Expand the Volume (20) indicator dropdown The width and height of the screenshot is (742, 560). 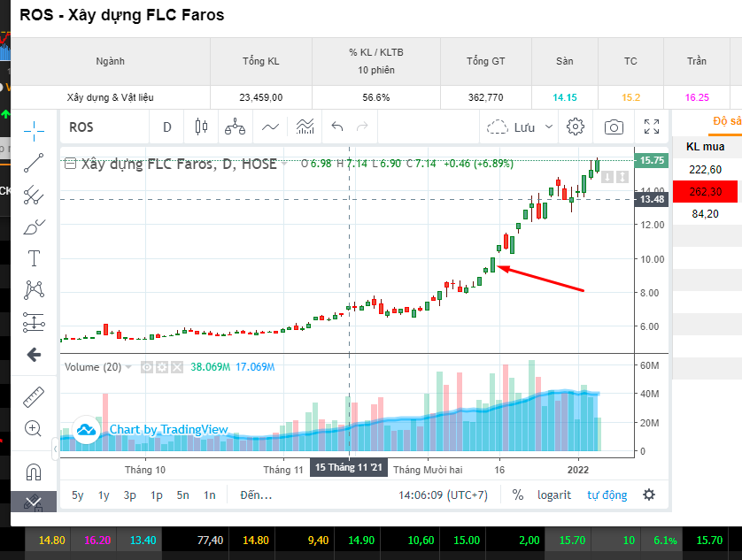pos(129,367)
